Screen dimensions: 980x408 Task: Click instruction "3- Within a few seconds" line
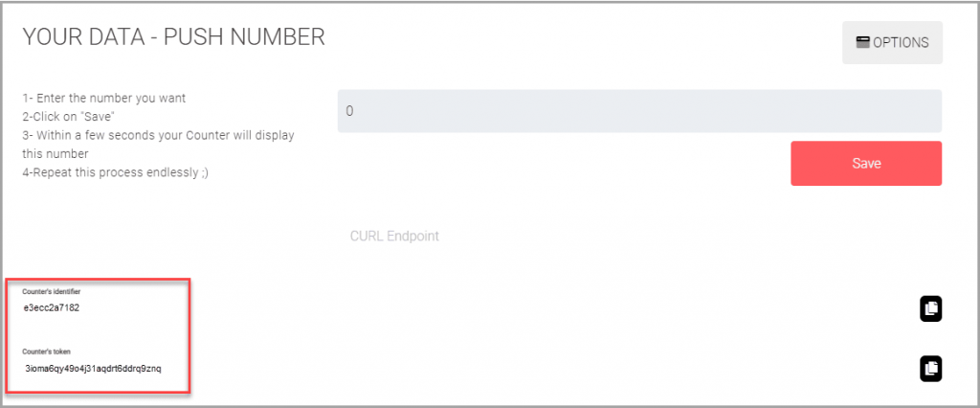click(x=159, y=135)
